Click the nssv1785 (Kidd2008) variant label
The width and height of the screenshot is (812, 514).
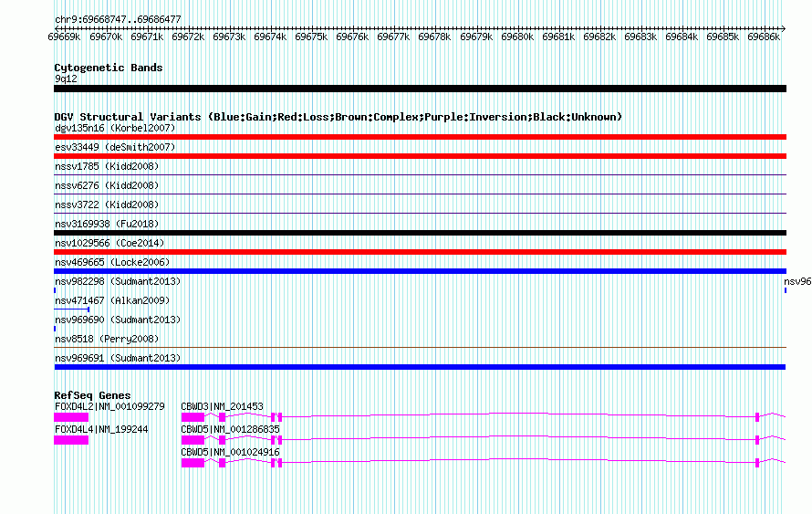click(107, 166)
